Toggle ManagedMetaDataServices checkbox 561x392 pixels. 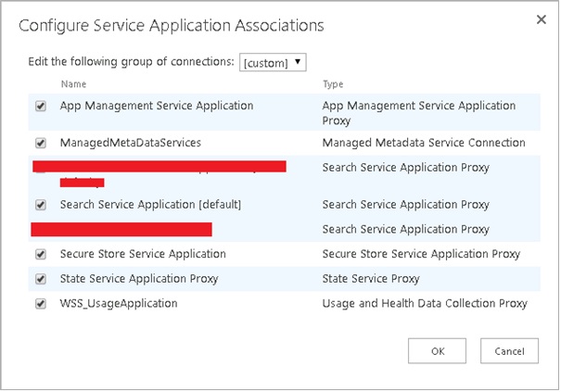coord(41,143)
